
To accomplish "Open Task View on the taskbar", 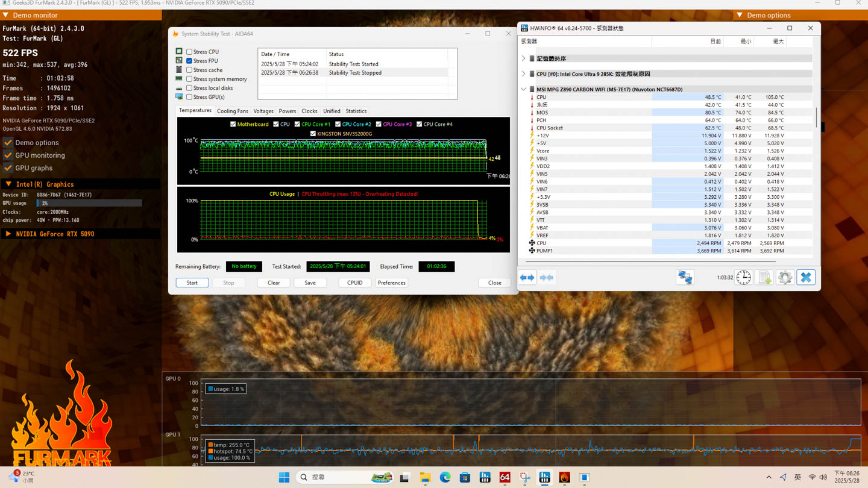I will (404, 477).
